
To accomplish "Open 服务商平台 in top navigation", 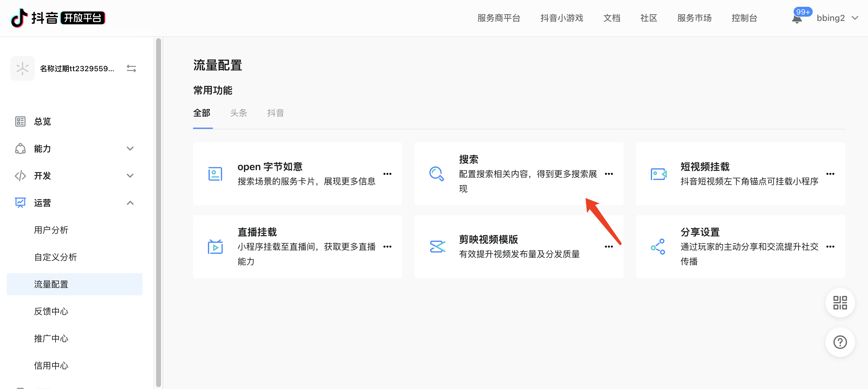I will click(499, 18).
